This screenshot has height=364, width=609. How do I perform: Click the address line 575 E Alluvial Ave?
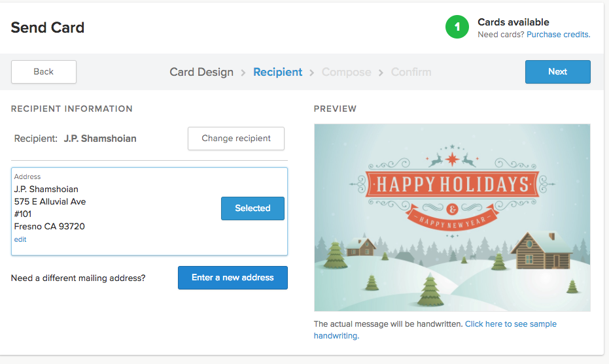coord(50,202)
